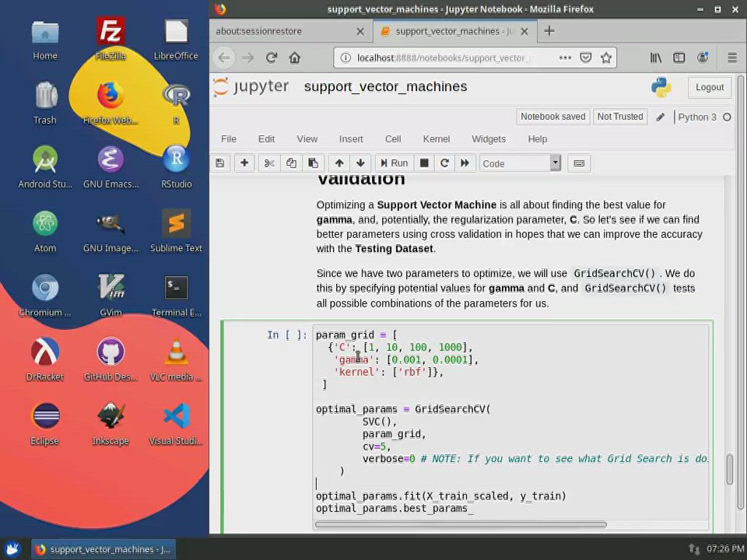Toggle Firefox sidebar icon
Viewport: 747px width, 560px height.
pyautogui.click(x=679, y=58)
